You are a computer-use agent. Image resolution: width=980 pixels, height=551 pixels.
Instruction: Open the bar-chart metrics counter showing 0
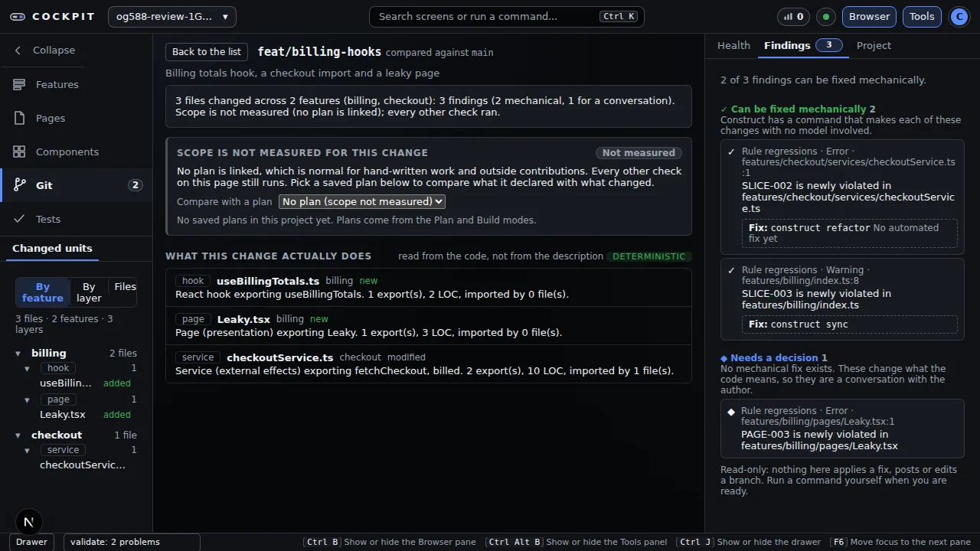(x=794, y=16)
